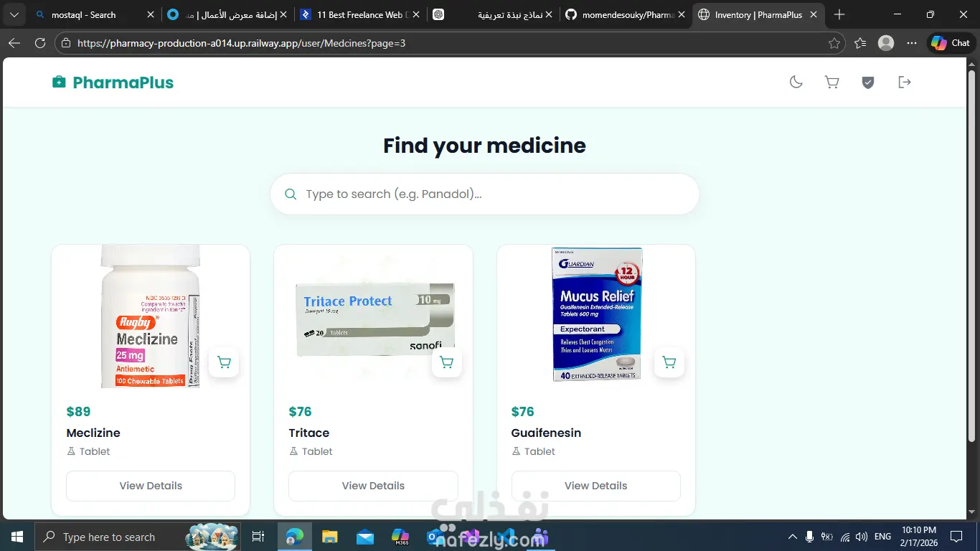Click the logout icon in header

click(905, 82)
